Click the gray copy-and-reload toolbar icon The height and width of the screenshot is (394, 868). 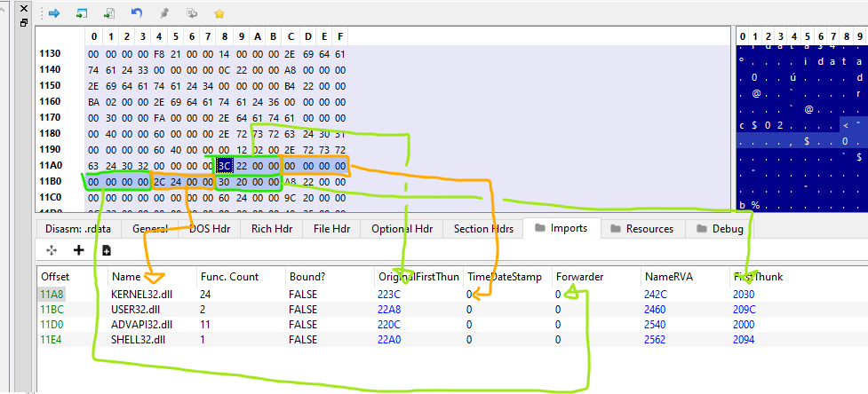(x=192, y=12)
